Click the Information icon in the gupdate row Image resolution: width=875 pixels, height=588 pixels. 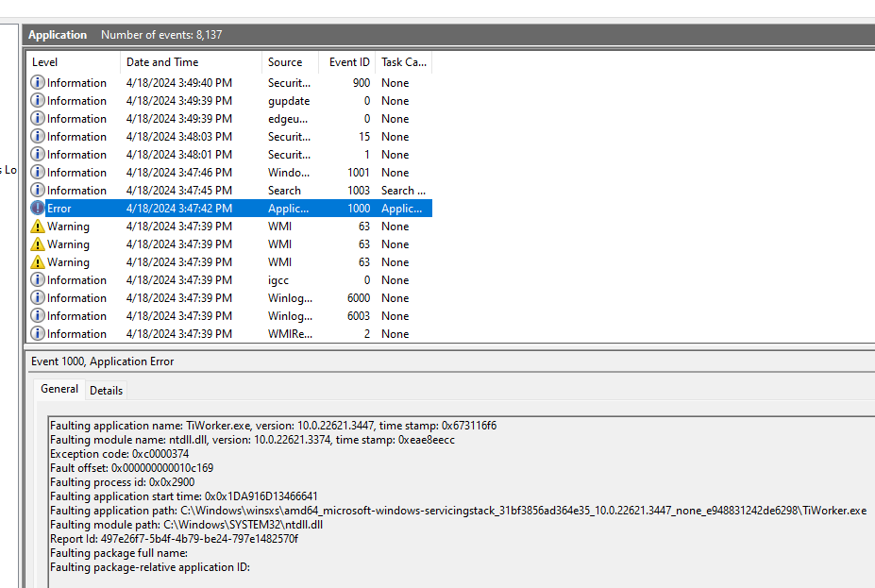tap(38, 100)
